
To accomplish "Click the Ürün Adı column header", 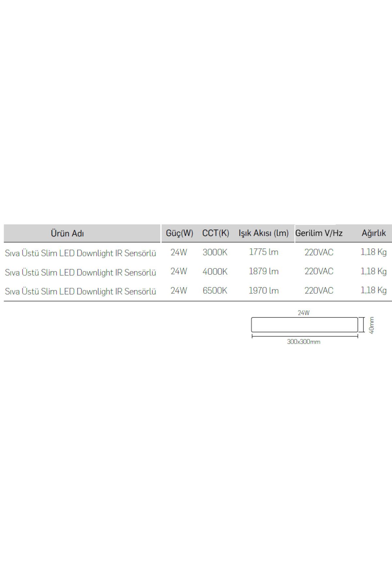I will tap(67, 234).
